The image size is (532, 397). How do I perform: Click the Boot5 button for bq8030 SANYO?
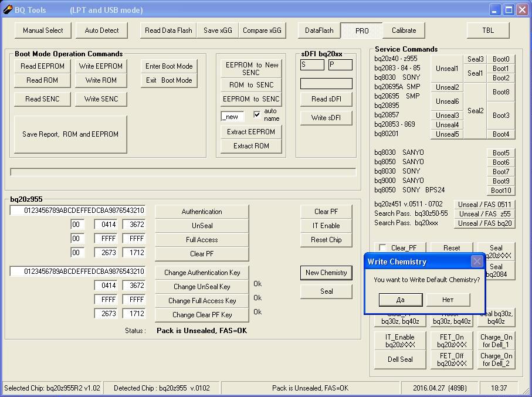coord(501,153)
